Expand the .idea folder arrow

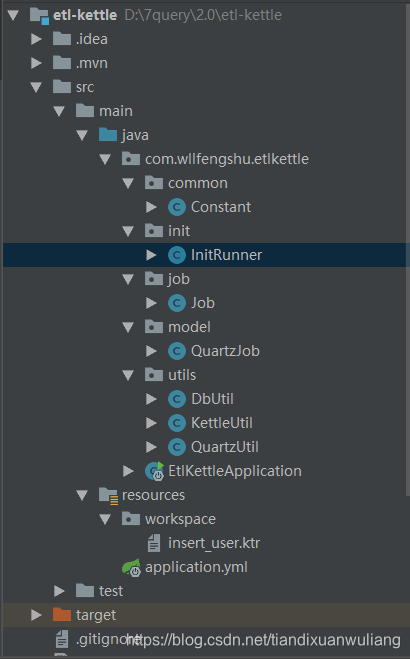tap(37, 39)
